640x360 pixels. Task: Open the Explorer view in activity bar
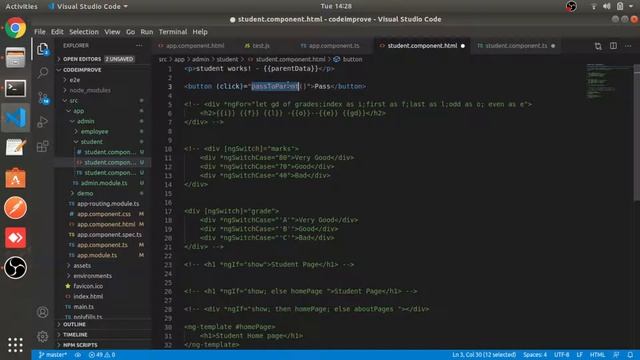[42, 49]
